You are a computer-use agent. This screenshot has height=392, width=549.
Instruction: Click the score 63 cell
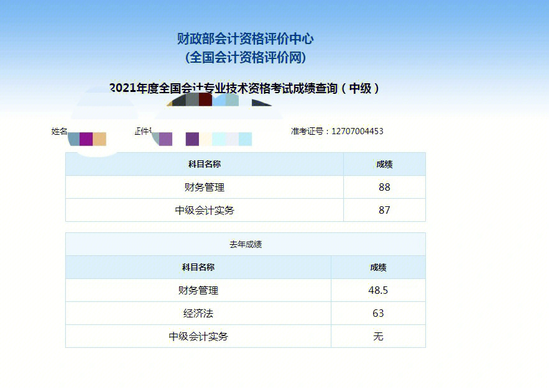pyautogui.click(x=378, y=313)
